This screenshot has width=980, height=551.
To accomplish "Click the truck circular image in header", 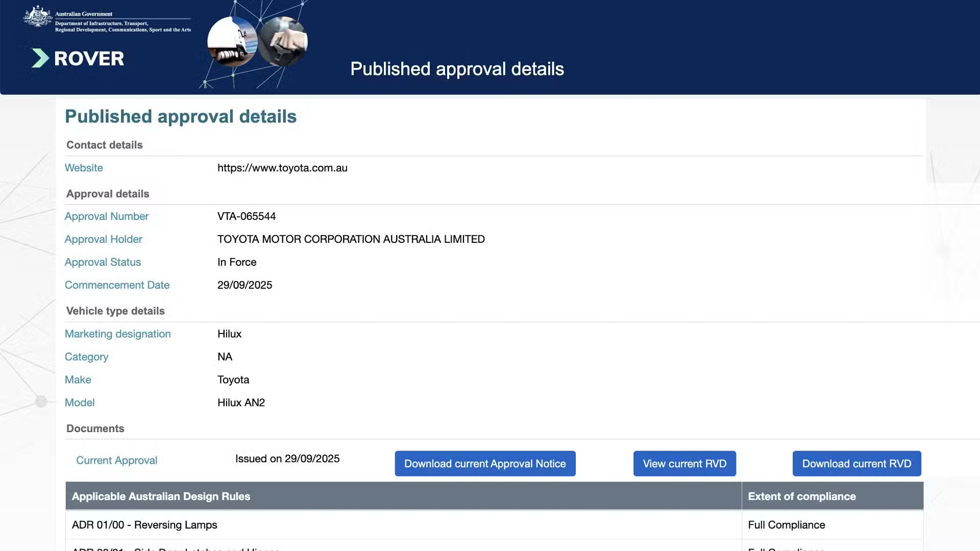I will click(231, 42).
